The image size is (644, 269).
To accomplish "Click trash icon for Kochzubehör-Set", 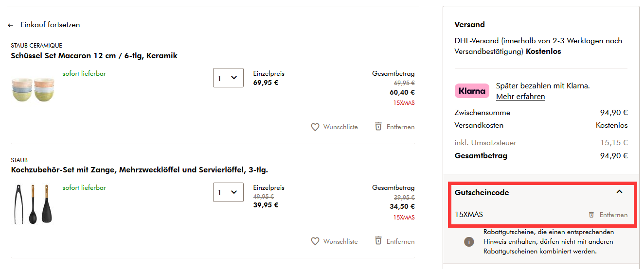I will point(378,241).
